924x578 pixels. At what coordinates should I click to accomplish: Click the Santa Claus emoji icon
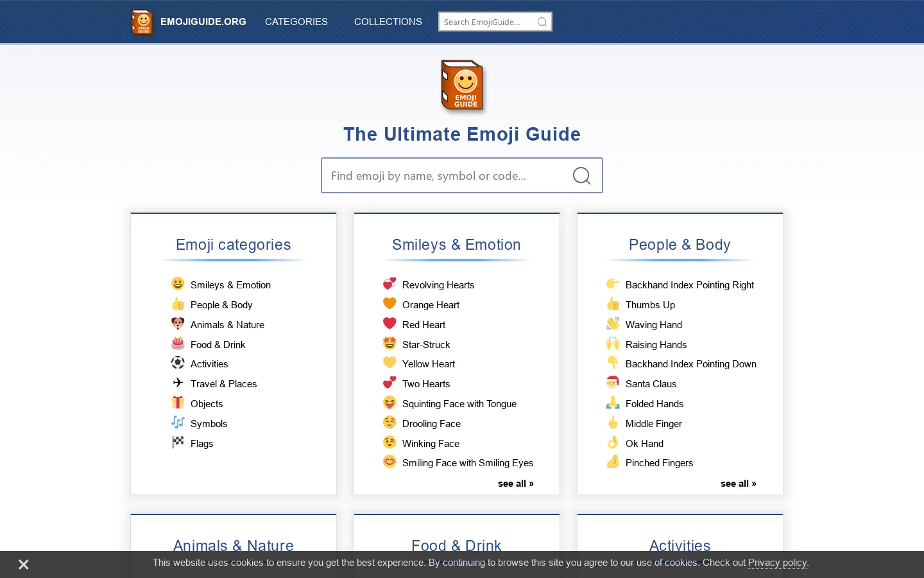click(613, 383)
